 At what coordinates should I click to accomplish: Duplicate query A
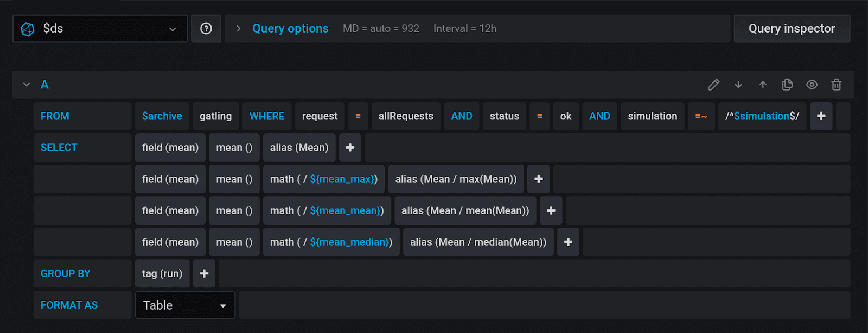point(787,85)
